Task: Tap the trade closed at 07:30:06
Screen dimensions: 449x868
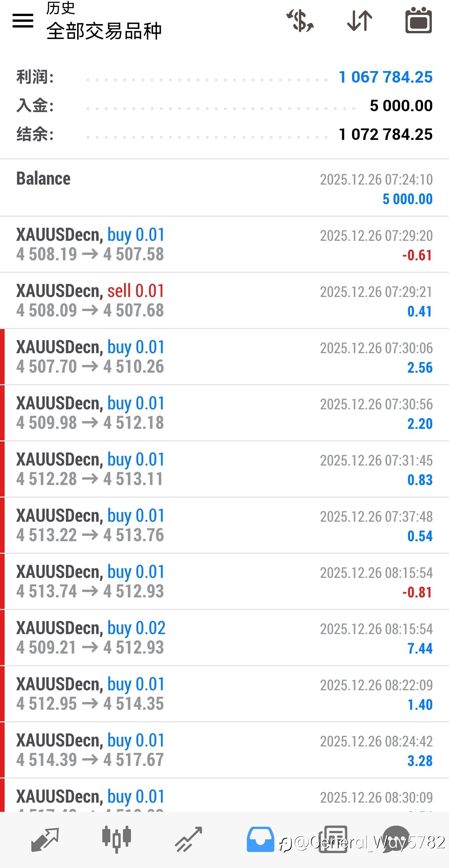Action: (x=224, y=357)
